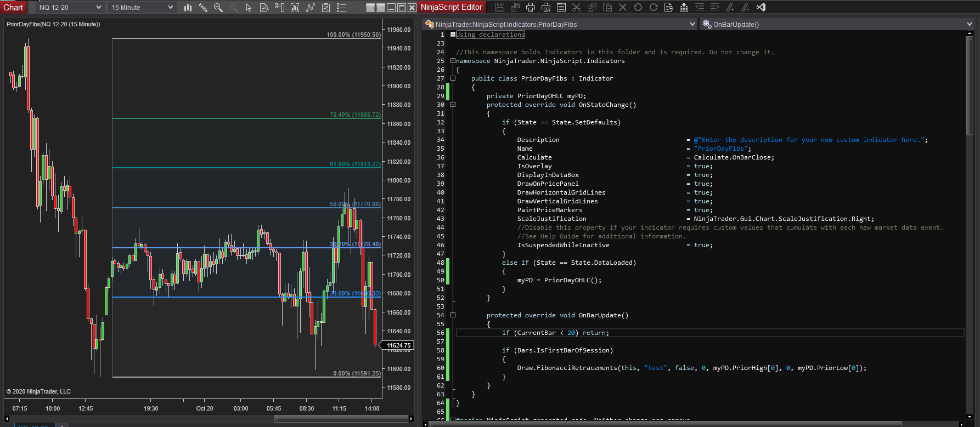Open the OnBarUpdate() member dropdown
This screenshot has width=980, height=427.
[x=837, y=24]
